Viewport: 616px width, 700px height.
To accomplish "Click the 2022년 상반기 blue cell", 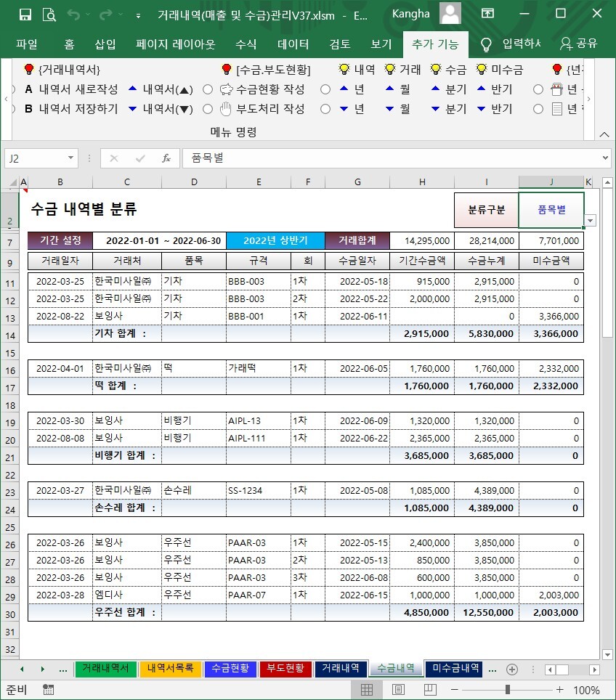I will tap(275, 240).
